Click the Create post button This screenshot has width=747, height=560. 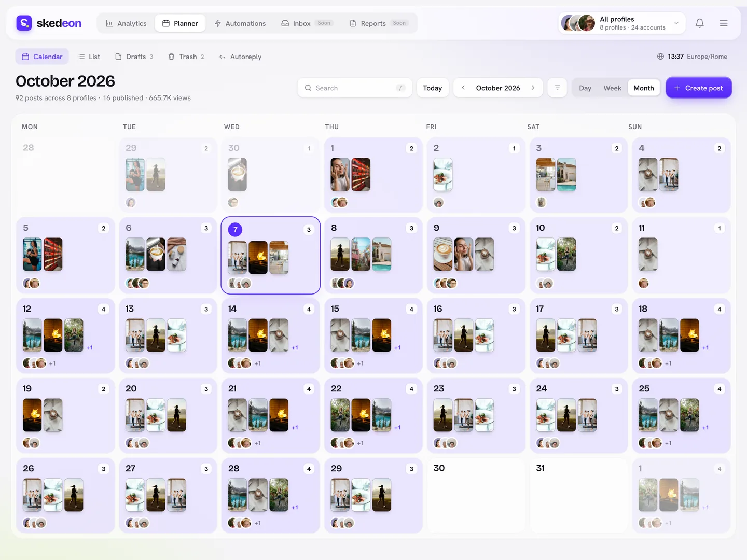click(699, 88)
